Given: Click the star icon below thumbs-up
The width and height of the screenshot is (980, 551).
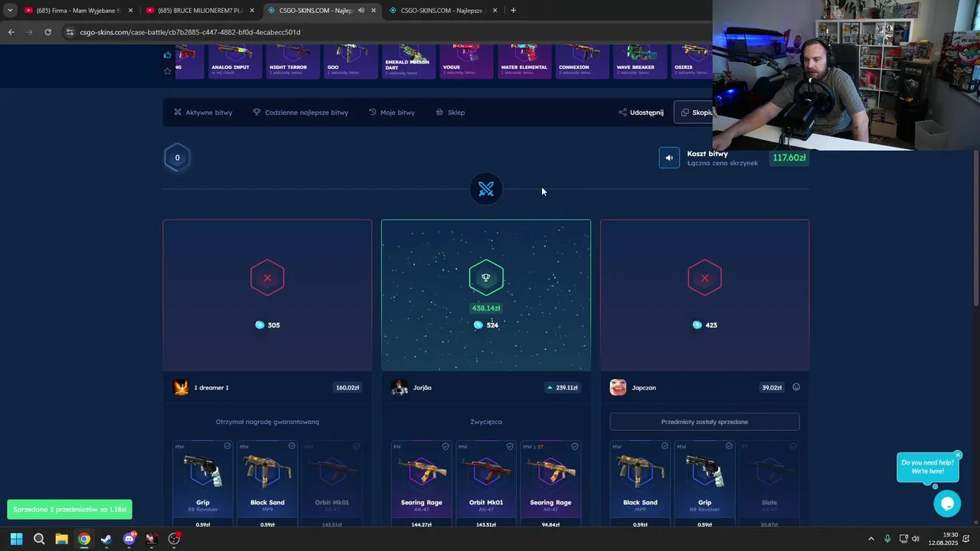Looking at the screenshot, I should (168, 71).
